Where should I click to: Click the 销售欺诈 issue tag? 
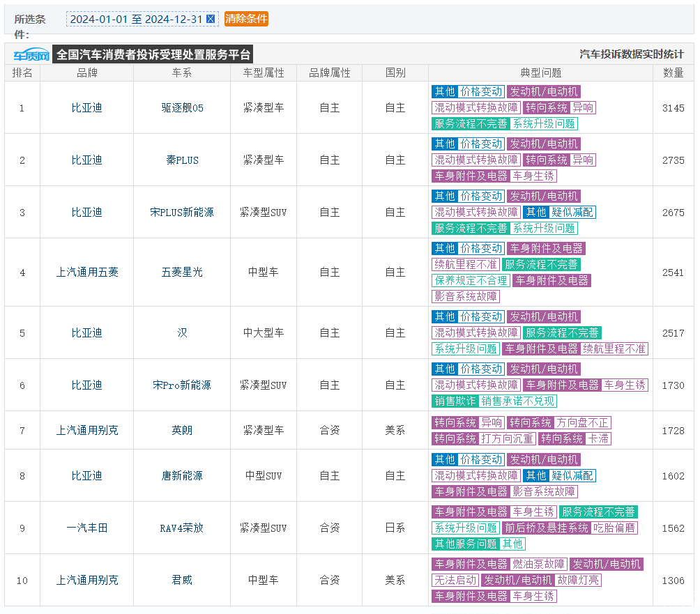455,401
